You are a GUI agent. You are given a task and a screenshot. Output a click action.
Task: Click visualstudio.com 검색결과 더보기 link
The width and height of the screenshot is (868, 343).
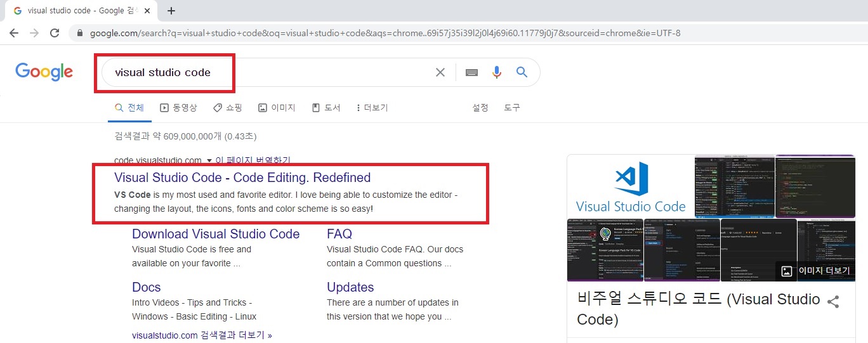[x=202, y=335]
